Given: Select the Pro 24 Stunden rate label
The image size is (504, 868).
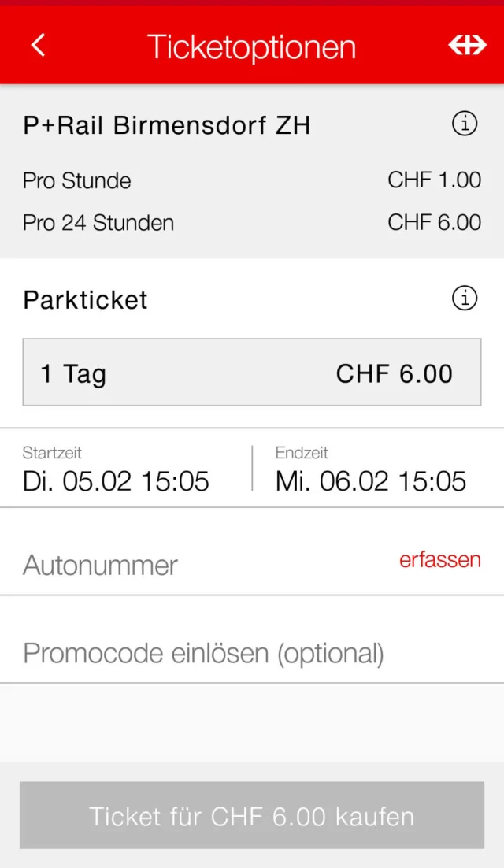Looking at the screenshot, I should pyautogui.click(x=98, y=223).
